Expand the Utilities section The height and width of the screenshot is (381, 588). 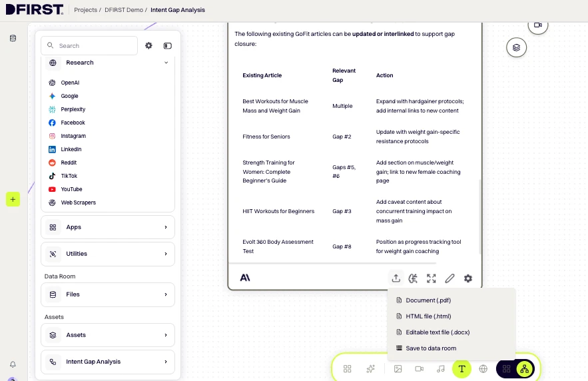[x=108, y=254]
